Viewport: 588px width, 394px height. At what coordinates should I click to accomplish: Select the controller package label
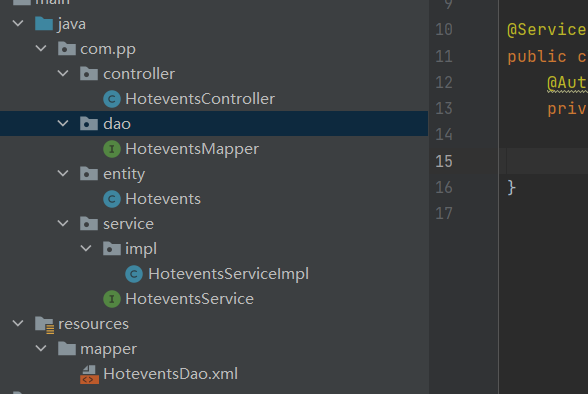[139, 74]
